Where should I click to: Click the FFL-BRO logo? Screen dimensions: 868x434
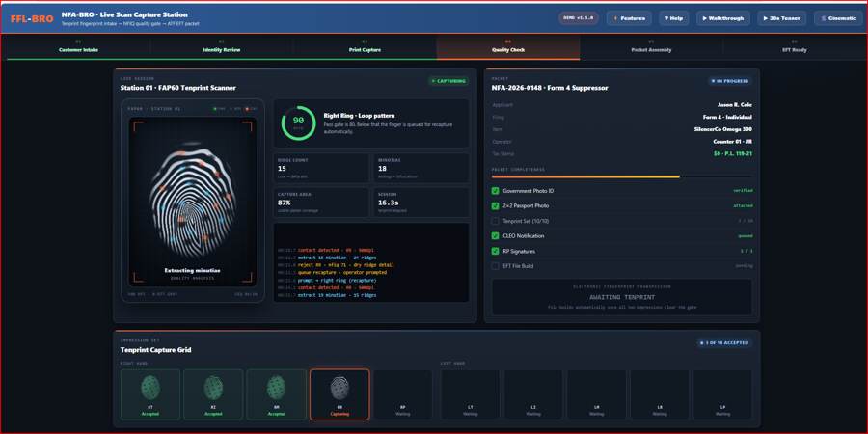pos(32,19)
